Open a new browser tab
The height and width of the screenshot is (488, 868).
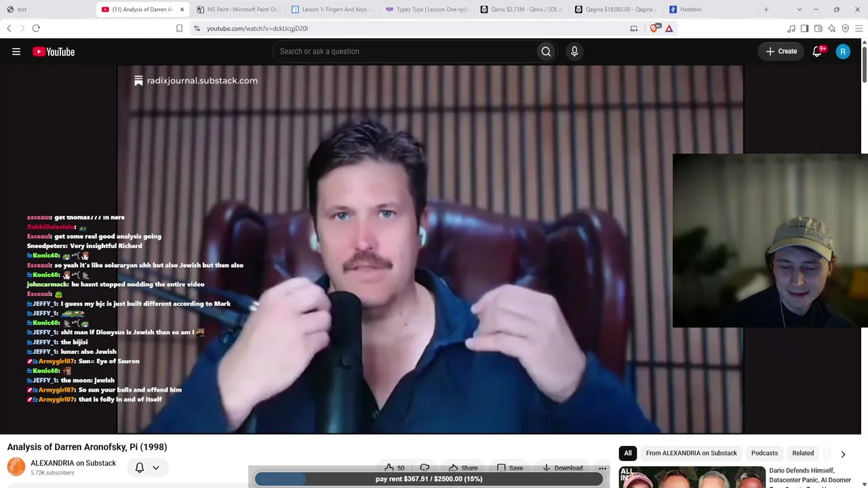click(766, 9)
